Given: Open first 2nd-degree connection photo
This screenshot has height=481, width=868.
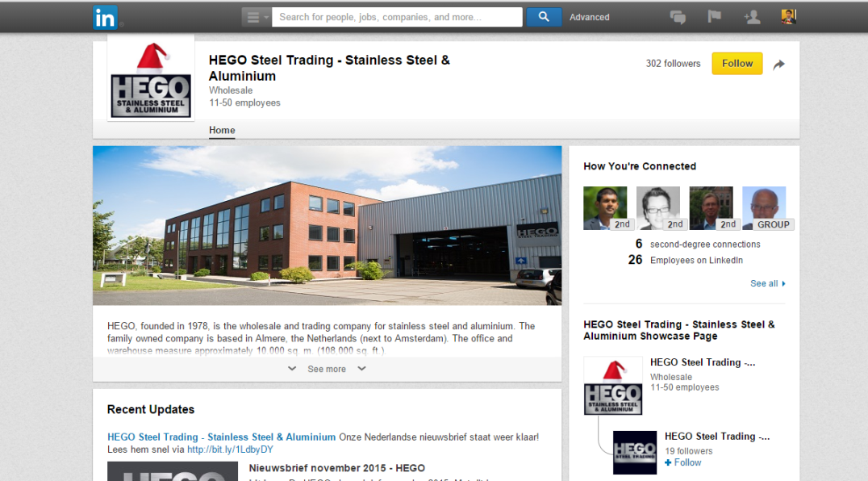Looking at the screenshot, I should tap(605, 208).
